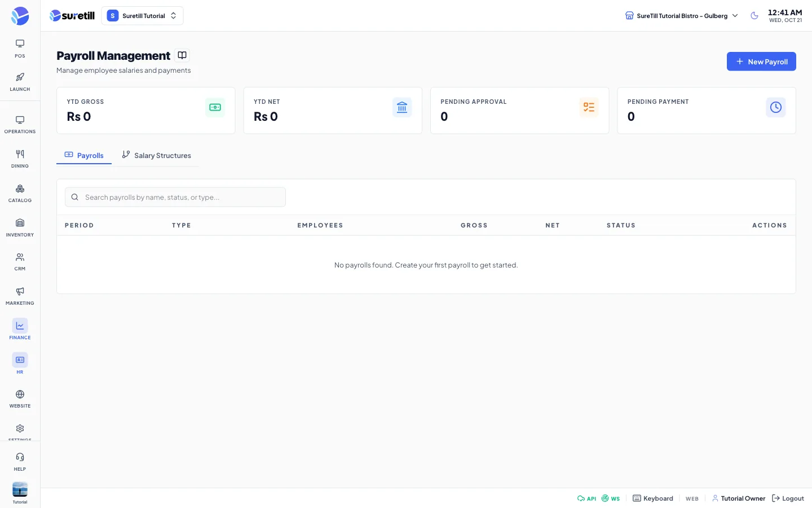
Task: Click the API status indicator
Action: 586,498
